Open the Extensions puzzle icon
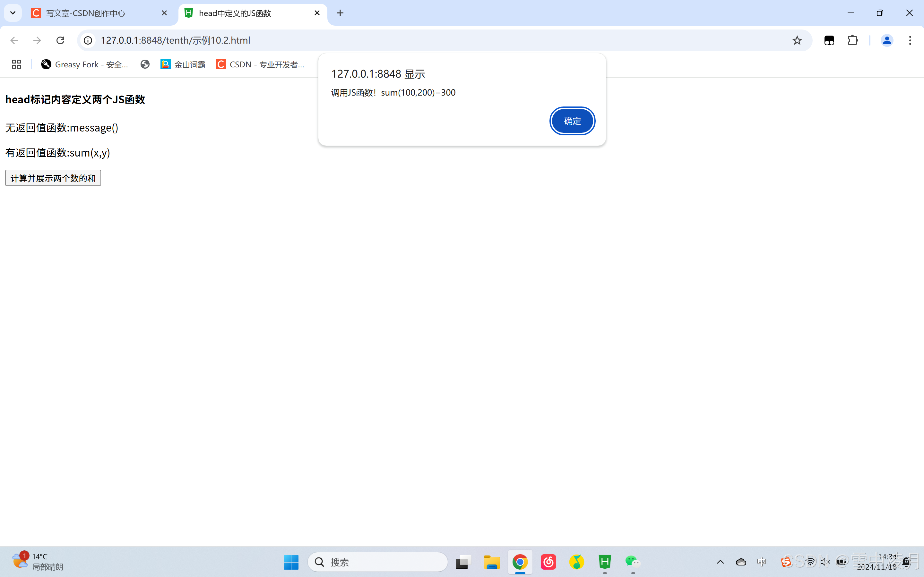924x577 pixels. pyautogui.click(x=853, y=40)
